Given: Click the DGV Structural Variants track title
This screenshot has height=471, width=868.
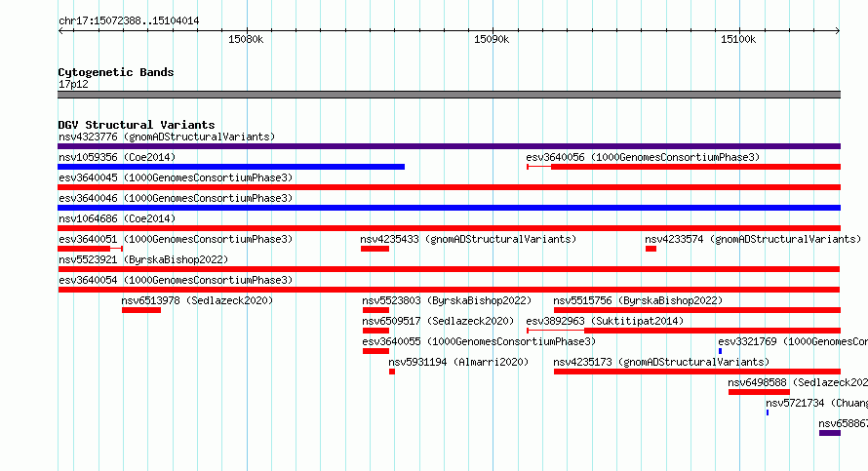Looking at the screenshot, I should point(137,125).
